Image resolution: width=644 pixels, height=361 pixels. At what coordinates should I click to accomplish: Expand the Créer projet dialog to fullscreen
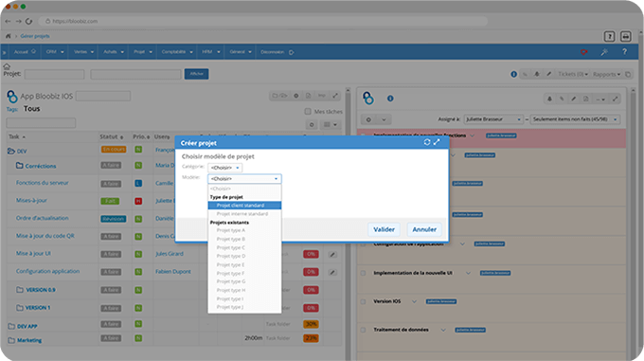tap(437, 142)
